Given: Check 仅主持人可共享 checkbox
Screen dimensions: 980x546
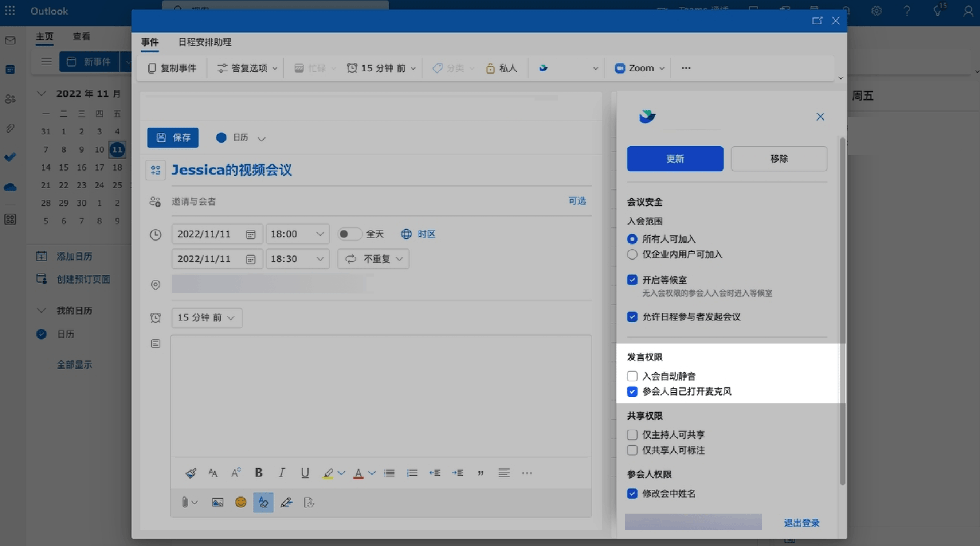Looking at the screenshot, I should click(632, 435).
